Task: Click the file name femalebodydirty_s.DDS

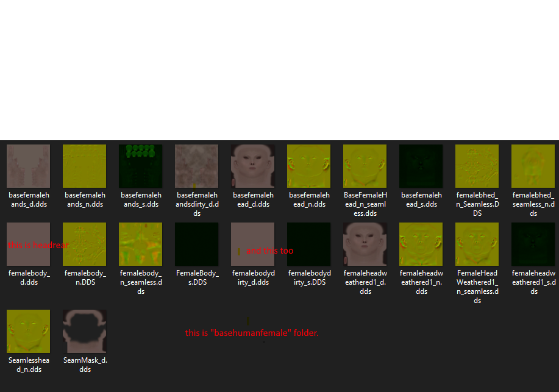Action: pyautogui.click(x=309, y=277)
